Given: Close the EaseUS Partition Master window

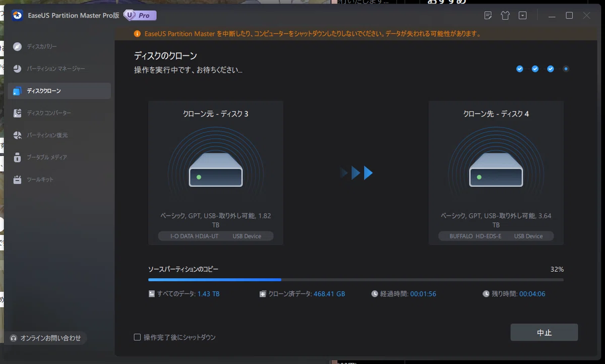Looking at the screenshot, I should tap(586, 16).
